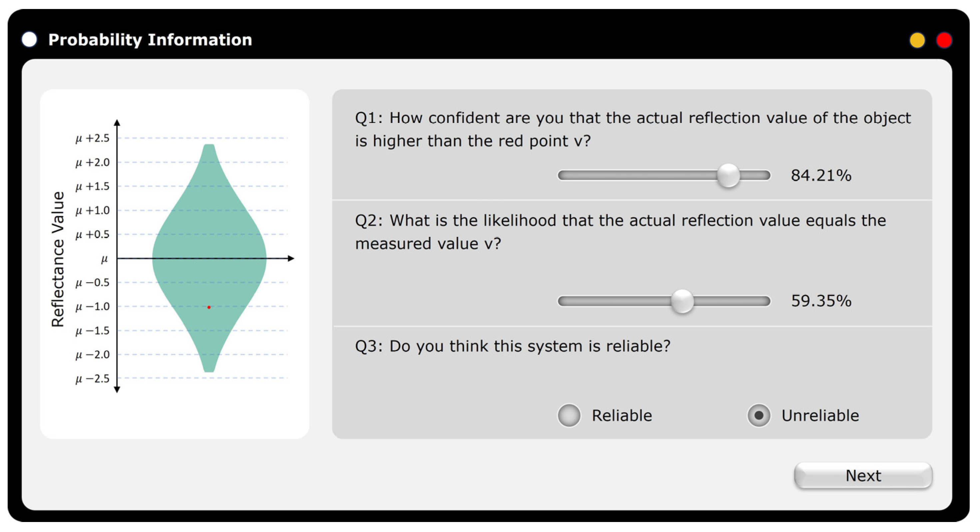Click the μ +2.5 axis tick label
This screenshot has height=532, width=980.
tap(93, 138)
